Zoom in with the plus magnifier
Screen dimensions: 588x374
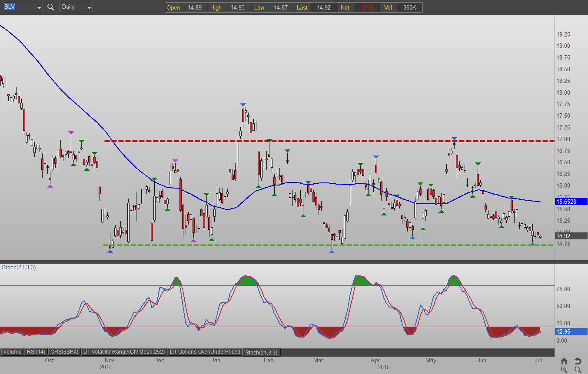pyautogui.click(x=564, y=370)
